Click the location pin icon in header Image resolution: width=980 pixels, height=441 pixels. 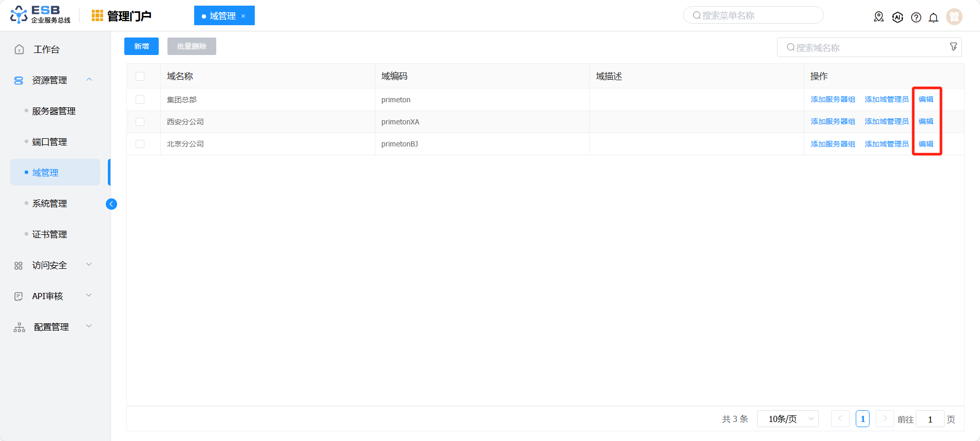click(879, 17)
